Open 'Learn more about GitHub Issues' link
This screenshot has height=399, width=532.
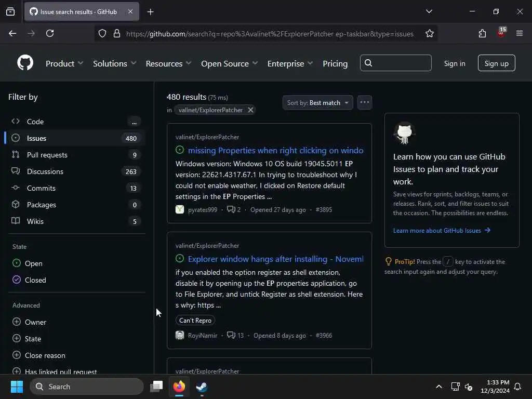coord(442,230)
